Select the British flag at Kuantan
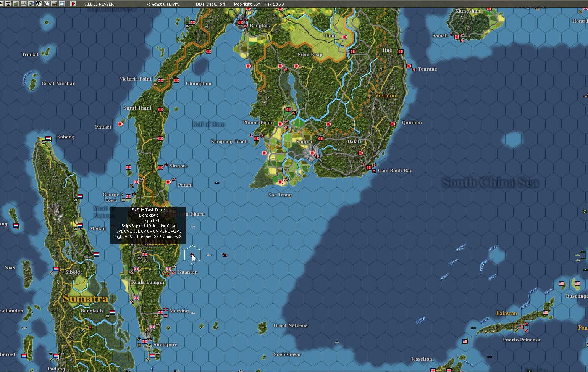The image size is (588, 372). 168,269
